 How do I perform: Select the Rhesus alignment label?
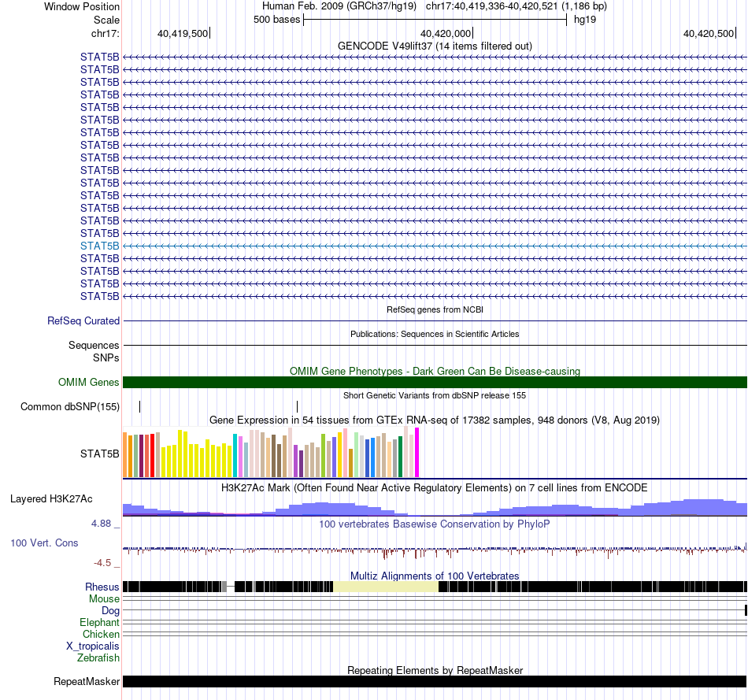pos(102,587)
